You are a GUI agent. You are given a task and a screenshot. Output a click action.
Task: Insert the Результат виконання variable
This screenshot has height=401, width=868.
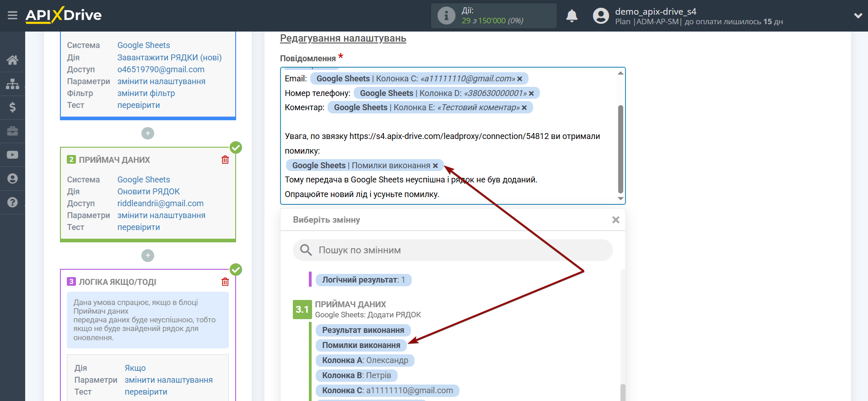363,330
